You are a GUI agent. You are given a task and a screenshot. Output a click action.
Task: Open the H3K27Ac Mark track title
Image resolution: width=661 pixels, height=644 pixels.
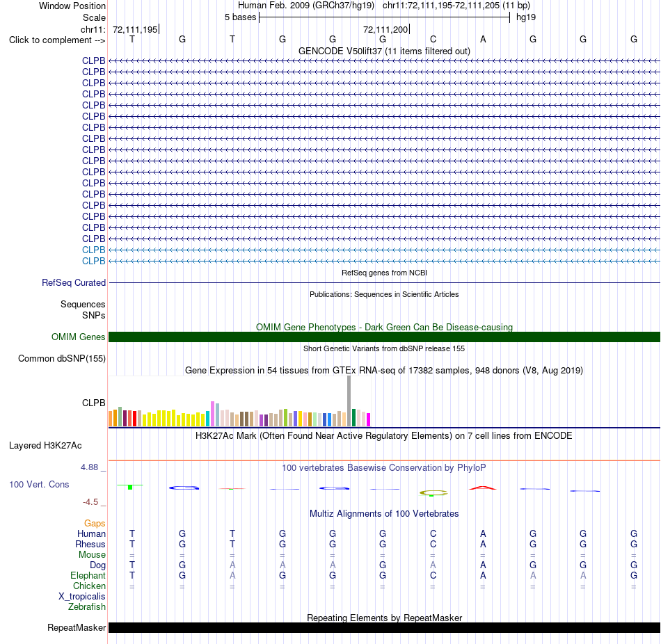384,435
